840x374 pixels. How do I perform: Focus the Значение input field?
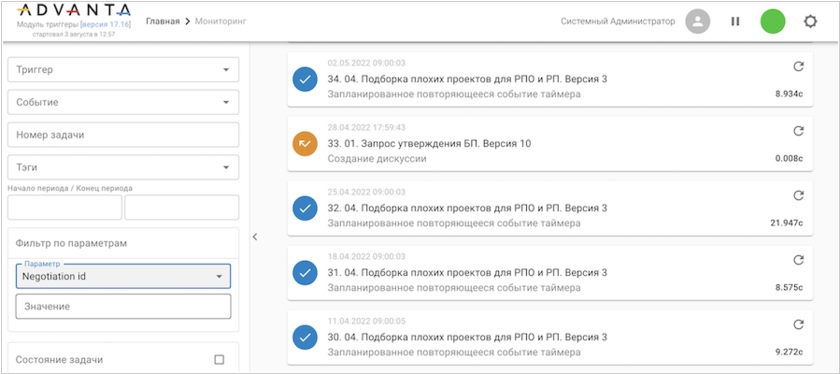[123, 306]
